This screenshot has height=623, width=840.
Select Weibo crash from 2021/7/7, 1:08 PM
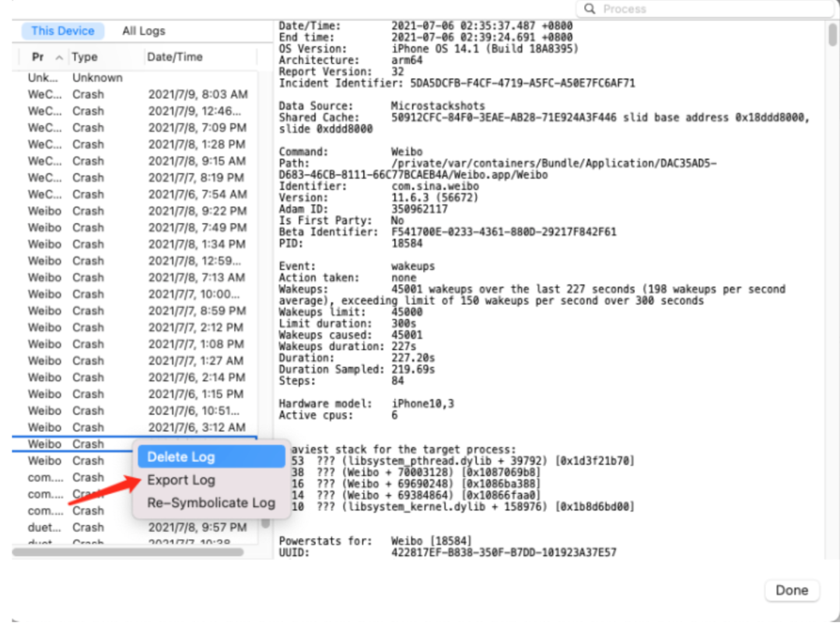point(135,344)
